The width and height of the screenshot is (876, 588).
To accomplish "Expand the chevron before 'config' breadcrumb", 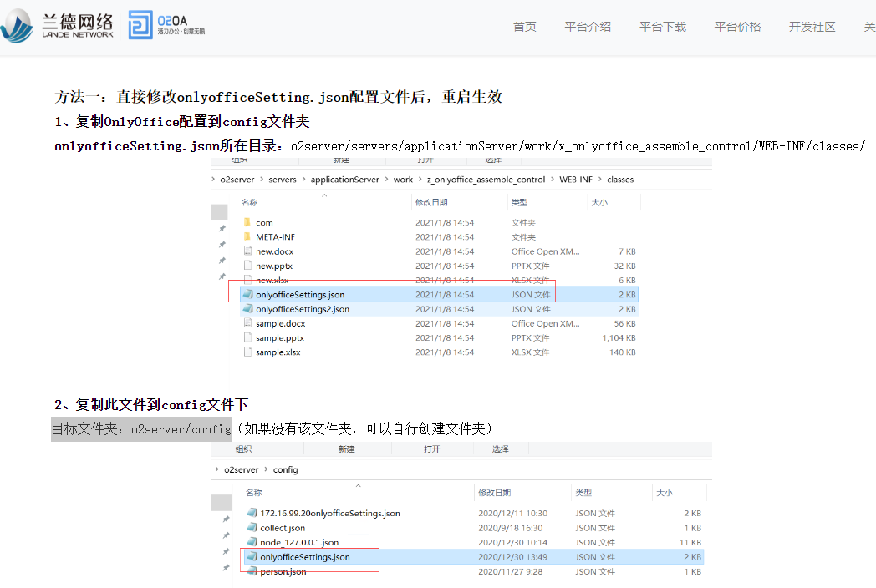I will tap(266, 469).
